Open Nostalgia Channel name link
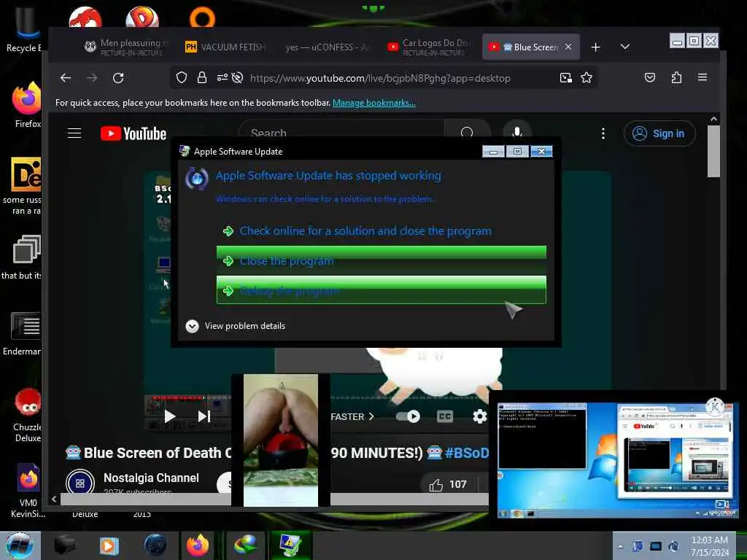The width and height of the screenshot is (747, 560). [151, 478]
